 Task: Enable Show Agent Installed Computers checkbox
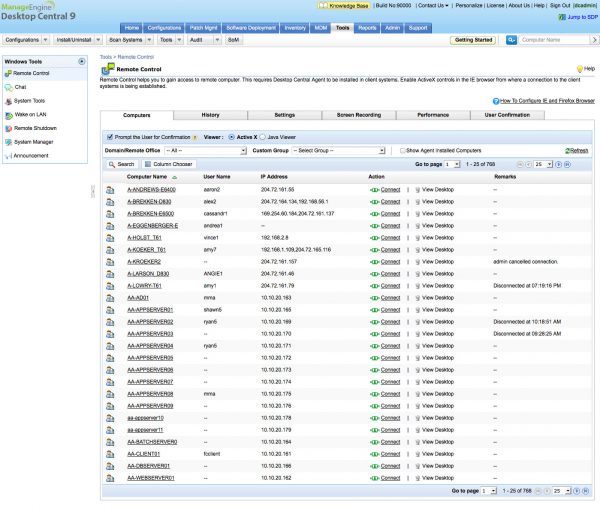click(403, 150)
